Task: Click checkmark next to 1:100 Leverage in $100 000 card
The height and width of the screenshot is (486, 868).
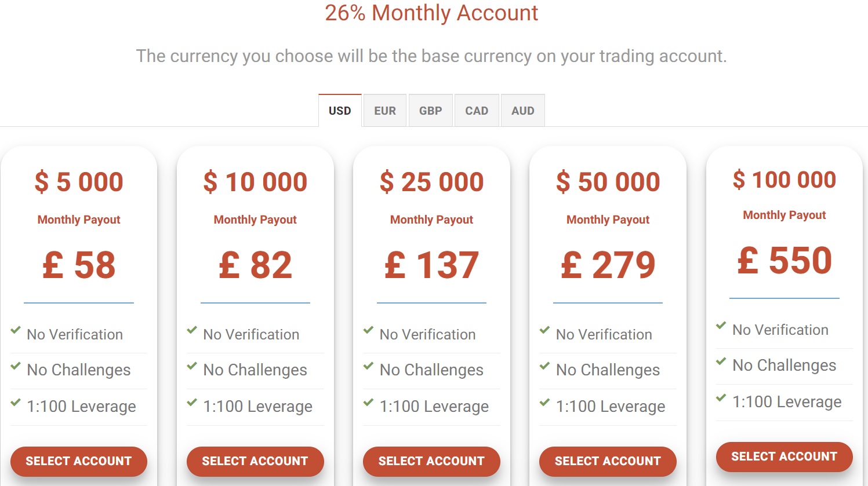Action: coord(721,398)
